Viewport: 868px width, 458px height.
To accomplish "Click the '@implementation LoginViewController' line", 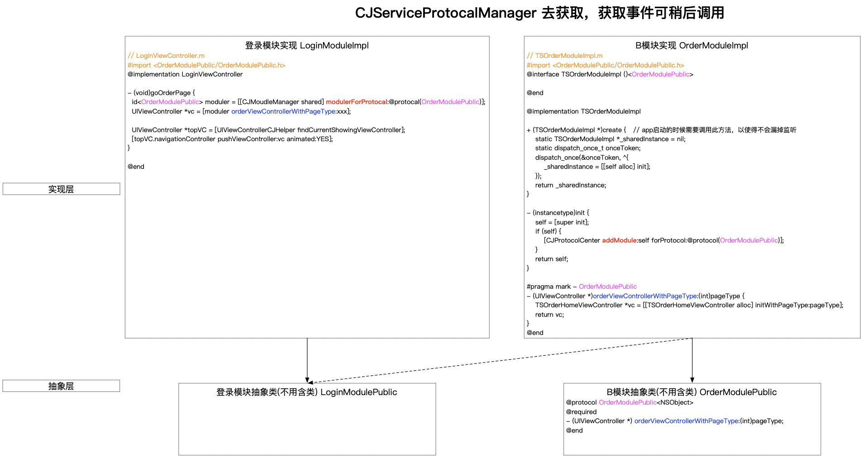I will pos(185,74).
